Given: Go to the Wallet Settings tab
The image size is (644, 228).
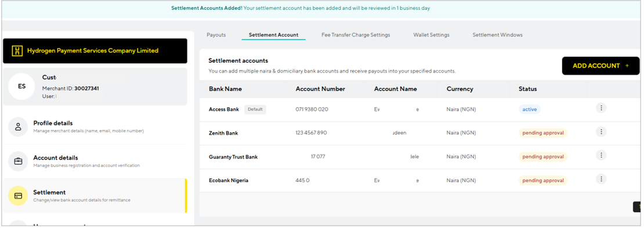Looking at the screenshot, I should coord(431,35).
